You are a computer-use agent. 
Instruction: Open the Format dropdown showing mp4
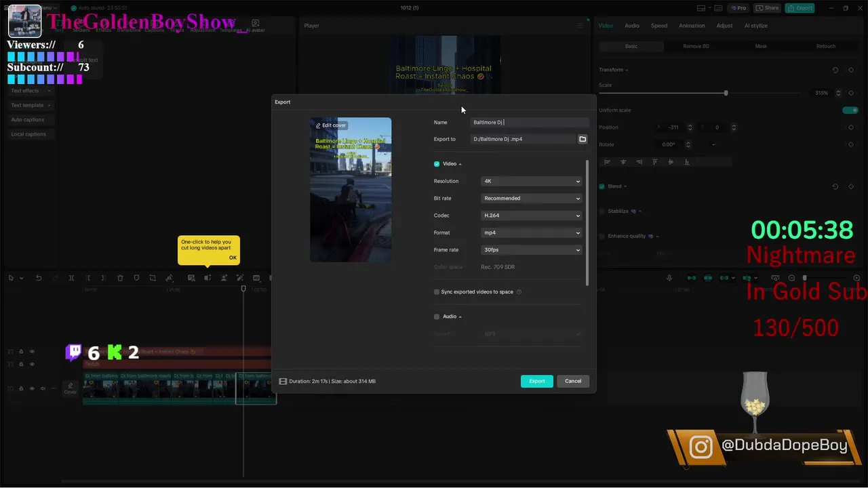pyautogui.click(x=532, y=232)
